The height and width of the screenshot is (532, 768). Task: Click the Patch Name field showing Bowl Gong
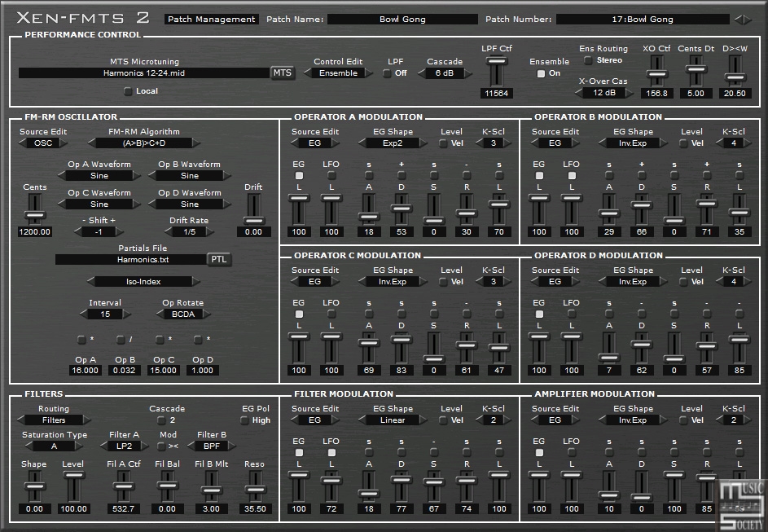coord(402,19)
